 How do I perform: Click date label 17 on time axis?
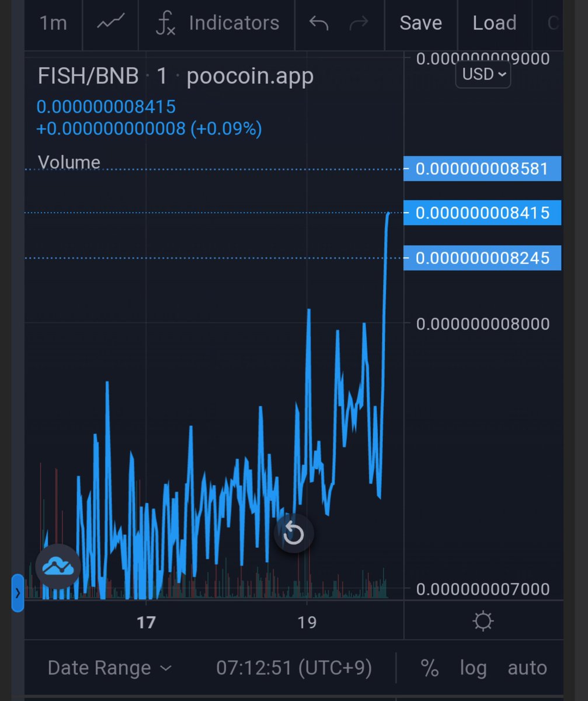(146, 622)
